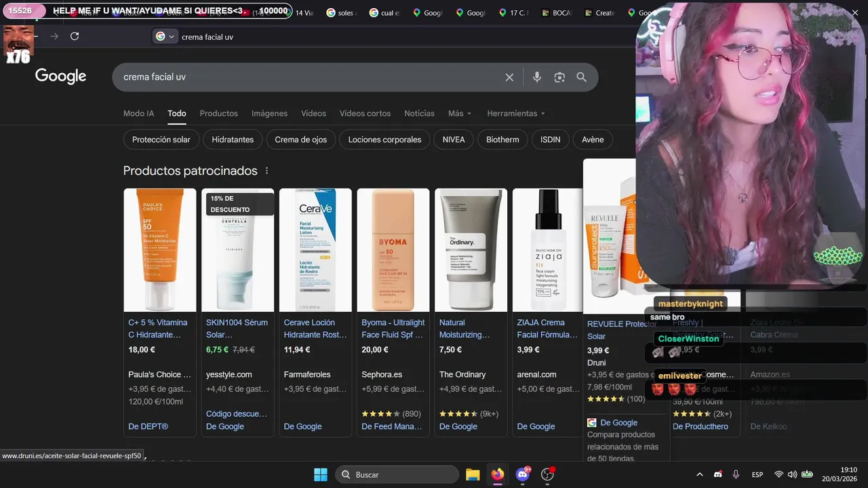Start voice search with the microphone icon
The width and height of the screenshot is (868, 488).
tap(536, 77)
